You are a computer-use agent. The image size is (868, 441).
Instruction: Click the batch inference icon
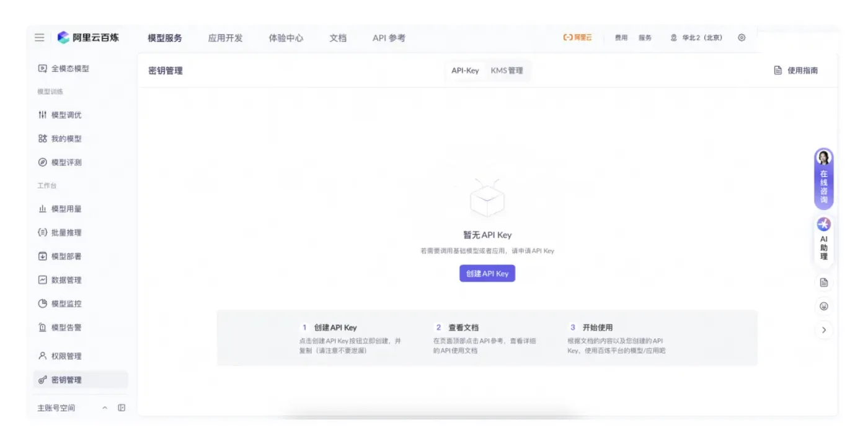click(42, 233)
